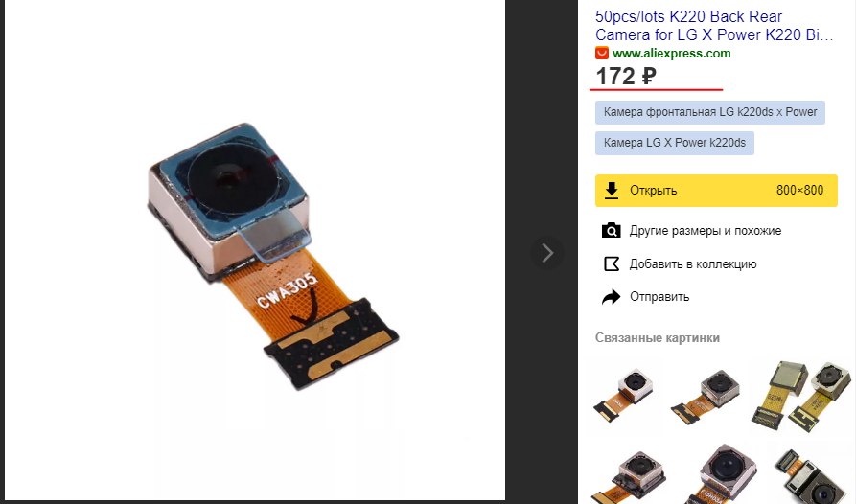Open the product title link for K220 camera
This screenshot has width=856, height=504.
pos(714,26)
